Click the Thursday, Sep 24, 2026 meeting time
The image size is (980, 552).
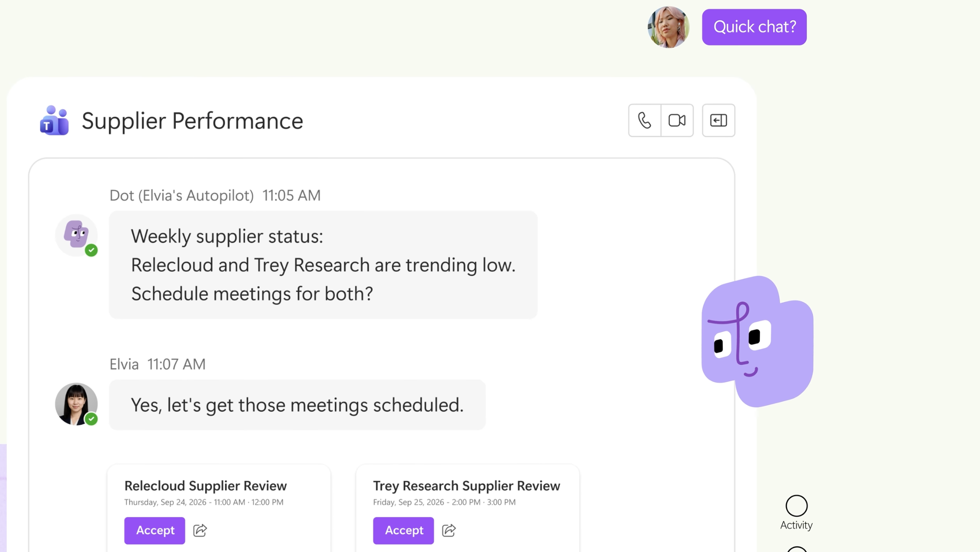click(x=204, y=502)
